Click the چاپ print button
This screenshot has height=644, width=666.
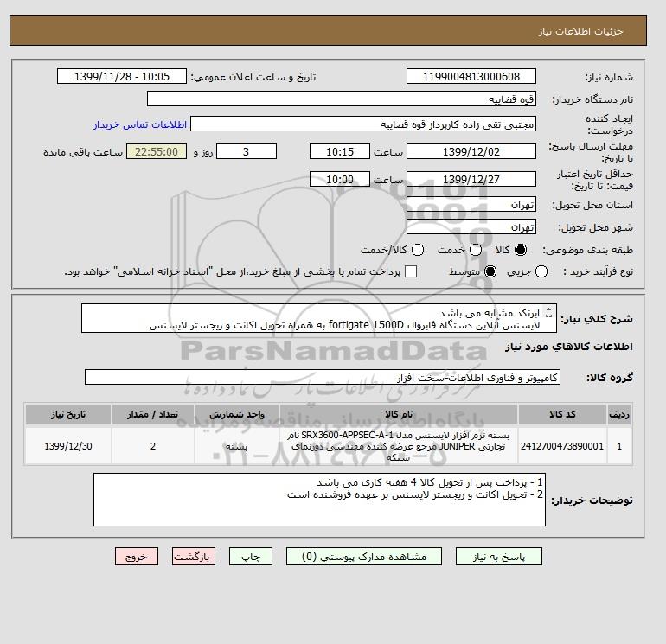tap(251, 556)
